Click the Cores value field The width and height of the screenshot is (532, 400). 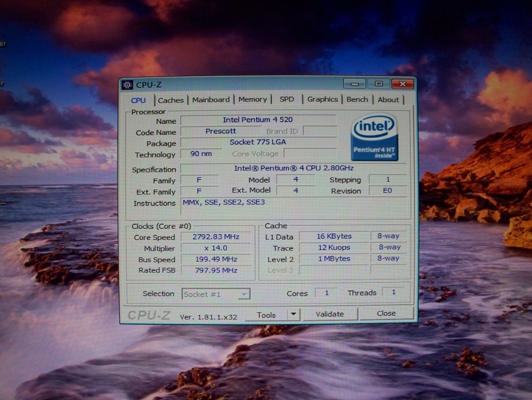[327, 293]
